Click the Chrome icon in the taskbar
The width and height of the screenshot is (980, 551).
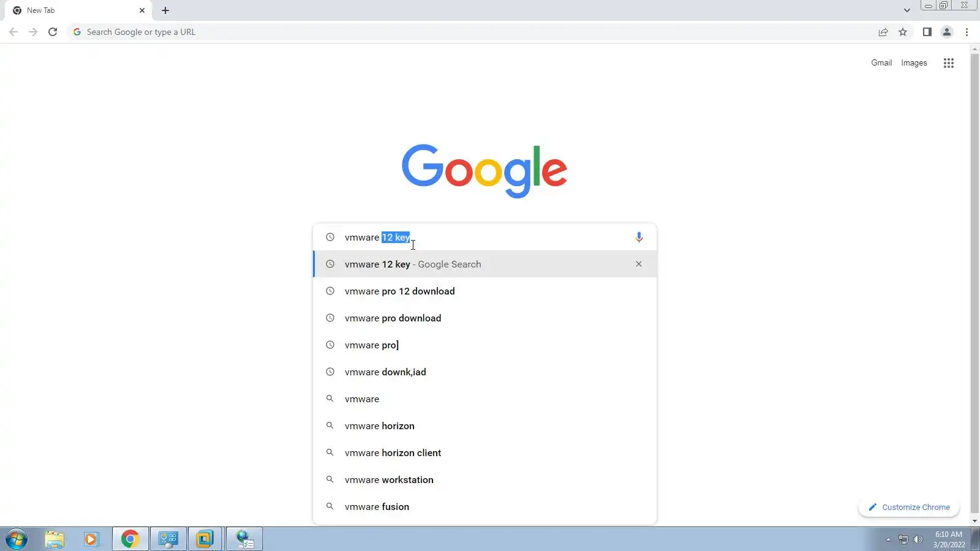(130, 539)
